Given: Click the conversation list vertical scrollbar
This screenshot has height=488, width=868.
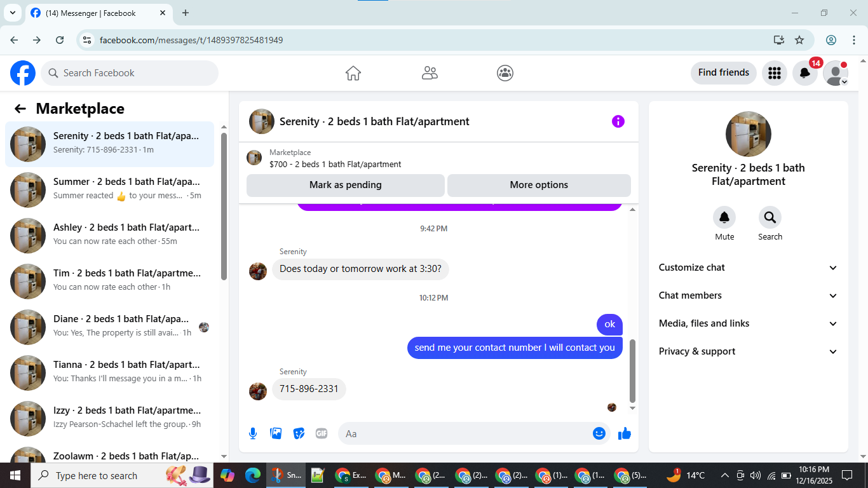Looking at the screenshot, I should [x=224, y=207].
